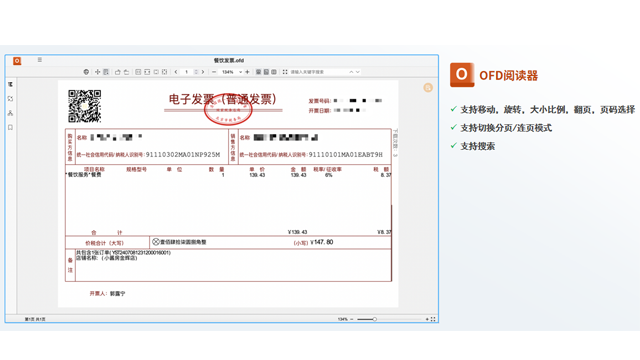Viewport: 640px width, 360px height.
Task: Select the move/pan tool
Action: (x=98, y=72)
